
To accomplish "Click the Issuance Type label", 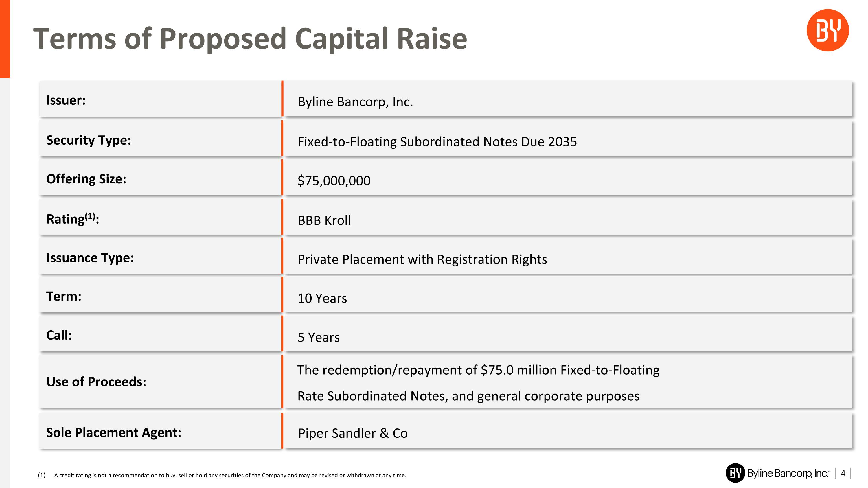I will click(x=90, y=258).
